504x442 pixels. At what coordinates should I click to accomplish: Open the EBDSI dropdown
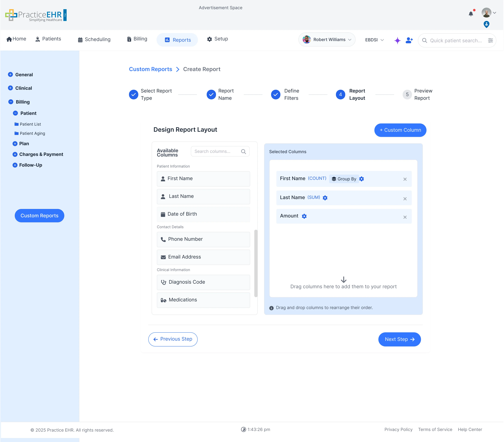374,40
